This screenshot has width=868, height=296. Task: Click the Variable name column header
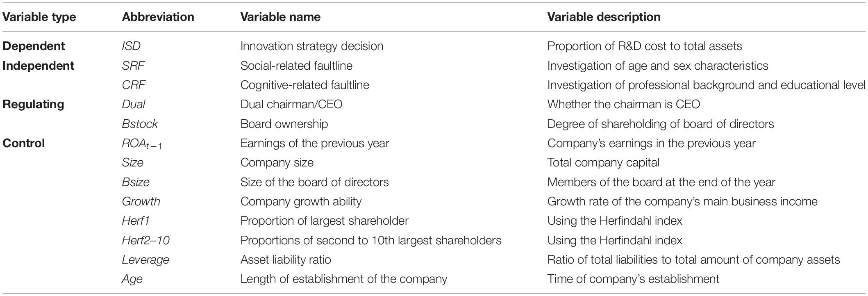coord(280,17)
